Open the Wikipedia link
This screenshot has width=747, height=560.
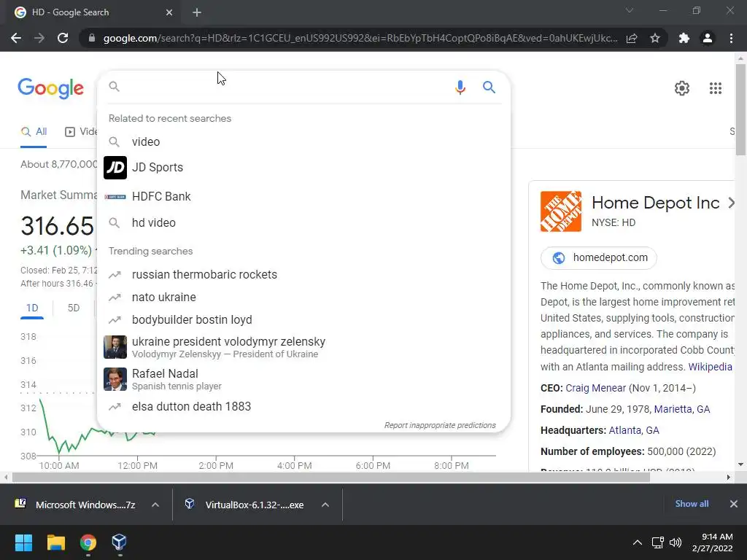coord(710,367)
